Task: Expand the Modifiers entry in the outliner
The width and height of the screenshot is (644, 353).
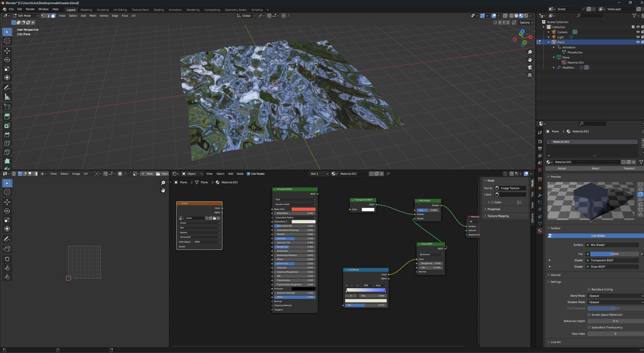Action: [554, 67]
